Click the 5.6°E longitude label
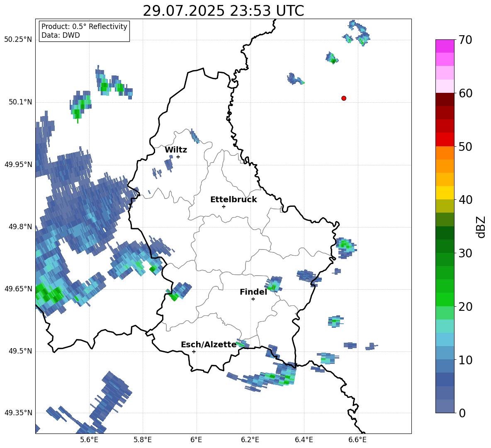The image size is (491, 448). (x=89, y=440)
